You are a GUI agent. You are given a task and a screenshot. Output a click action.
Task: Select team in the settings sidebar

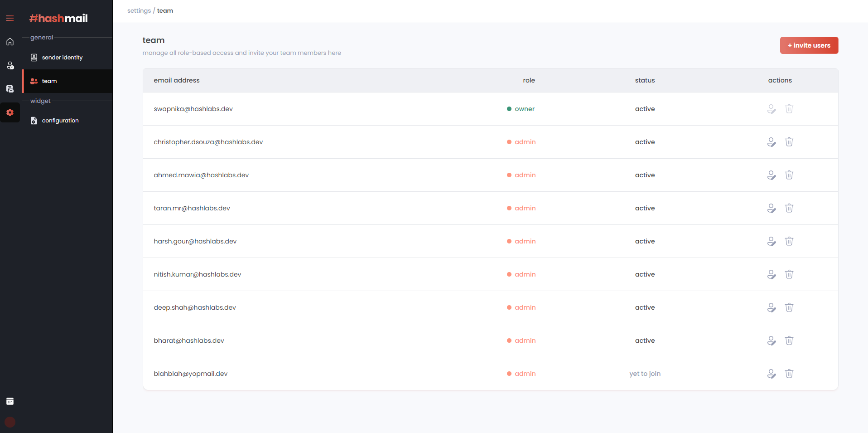click(68, 81)
